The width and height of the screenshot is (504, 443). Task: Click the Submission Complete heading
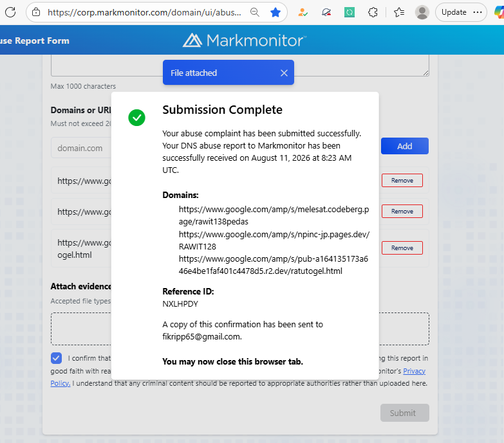(x=223, y=110)
